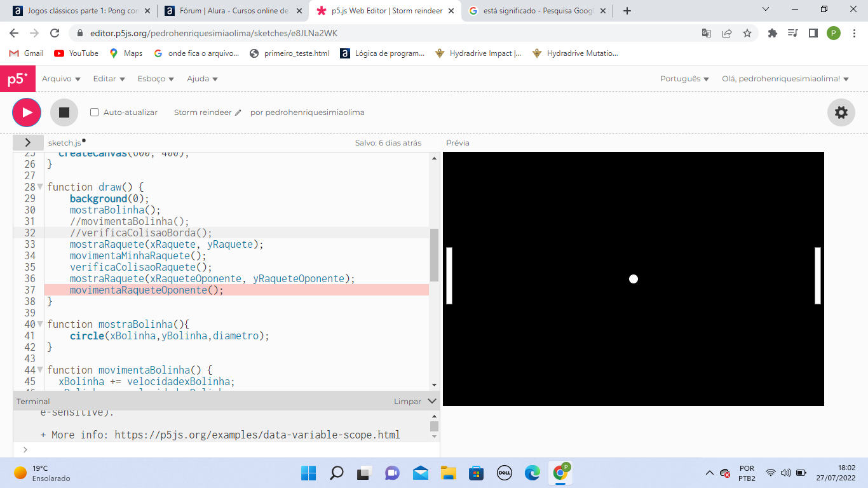Image resolution: width=868 pixels, height=488 pixels.
Task: Bookmark this page with the star
Action: point(747,33)
